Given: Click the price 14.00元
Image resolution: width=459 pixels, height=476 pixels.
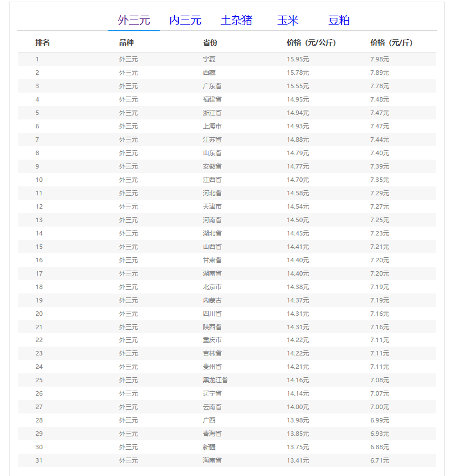Looking at the screenshot, I should tap(298, 406).
